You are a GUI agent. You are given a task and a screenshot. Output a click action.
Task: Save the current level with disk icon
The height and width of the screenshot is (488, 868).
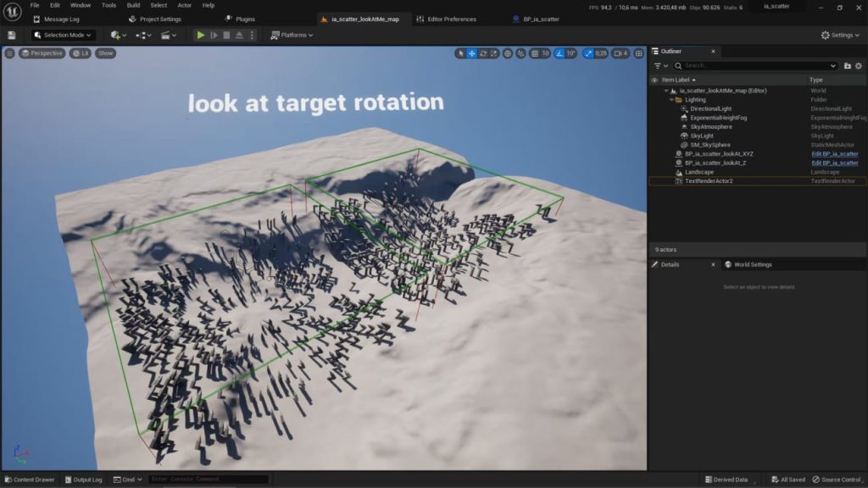coord(11,35)
